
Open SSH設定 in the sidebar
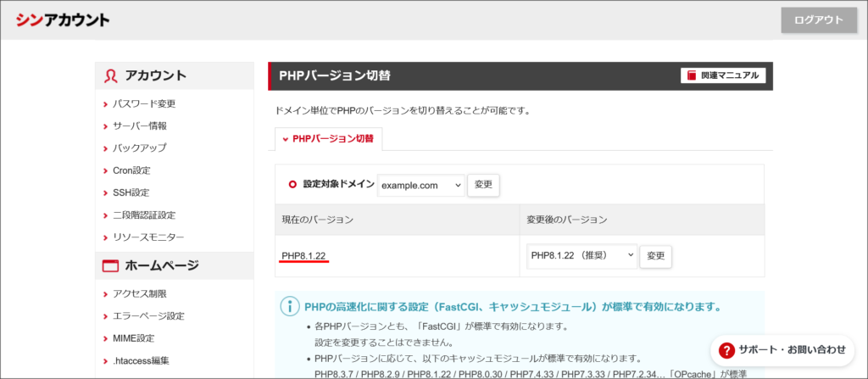(x=131, y=192)
